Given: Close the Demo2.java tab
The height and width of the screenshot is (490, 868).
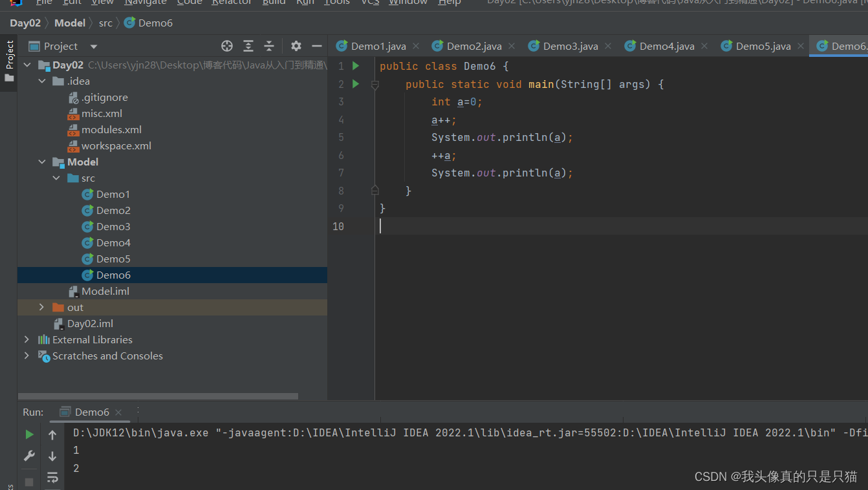Looking at the screenshot, I should pos(512,46).
